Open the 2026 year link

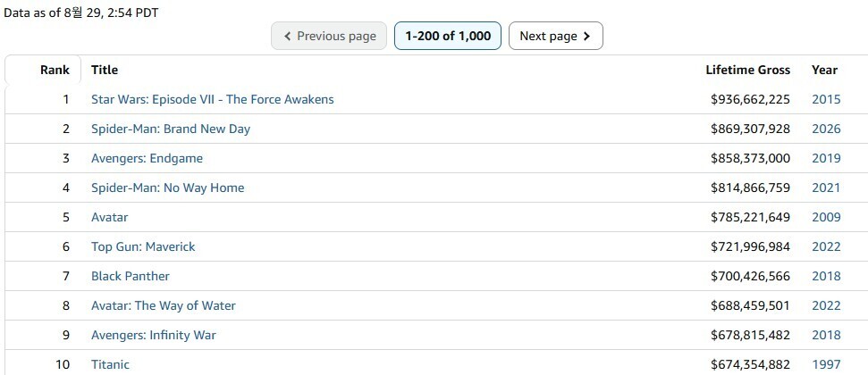pyautogui.click(x=826, y=129)
